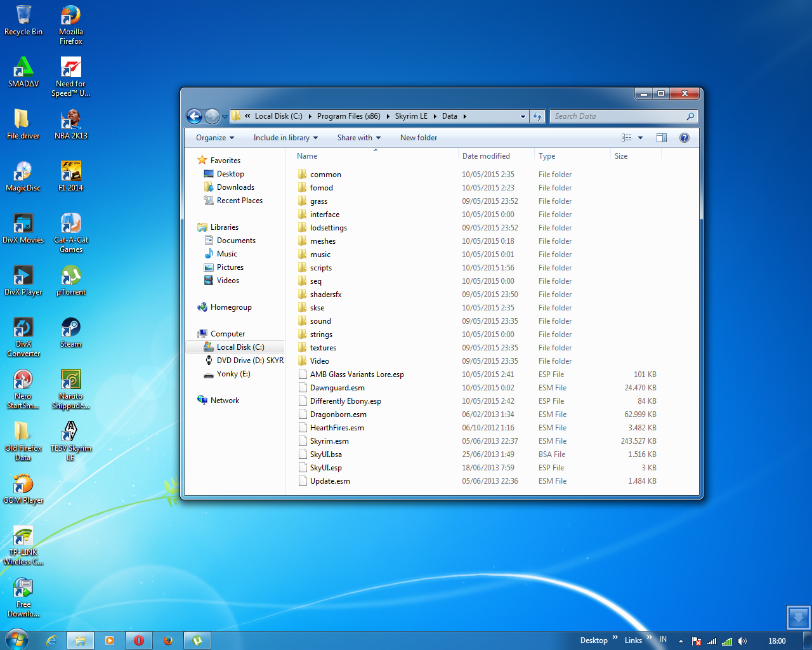The width and height of the screenshot is (812, 650).
Task: Select Yonky (E:) drive
Action: pos(233,374)
